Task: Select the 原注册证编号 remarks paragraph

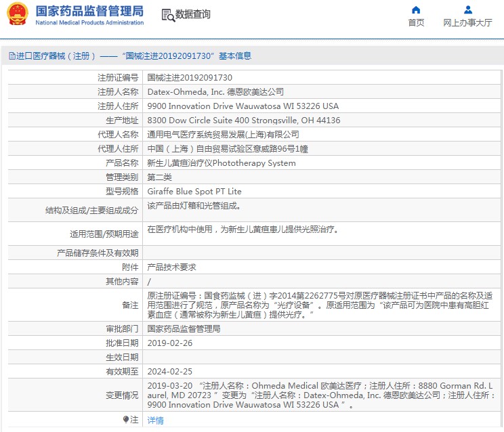Action: click(320, 305)
